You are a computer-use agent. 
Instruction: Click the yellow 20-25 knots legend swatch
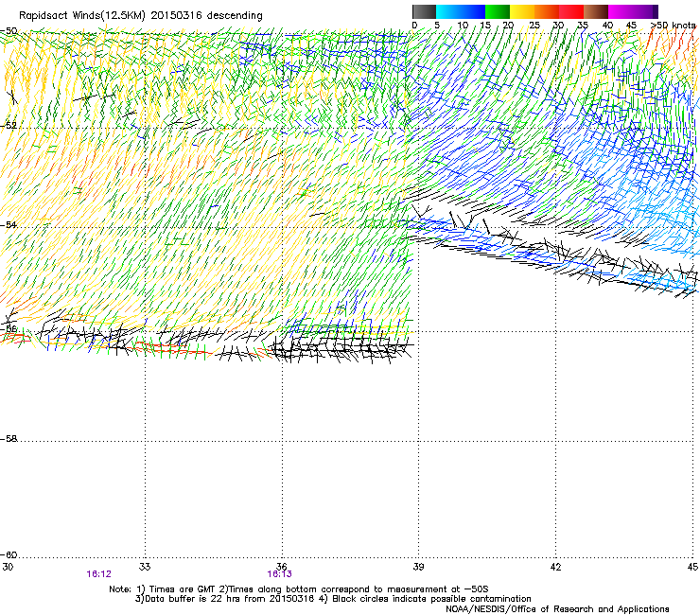522,11
